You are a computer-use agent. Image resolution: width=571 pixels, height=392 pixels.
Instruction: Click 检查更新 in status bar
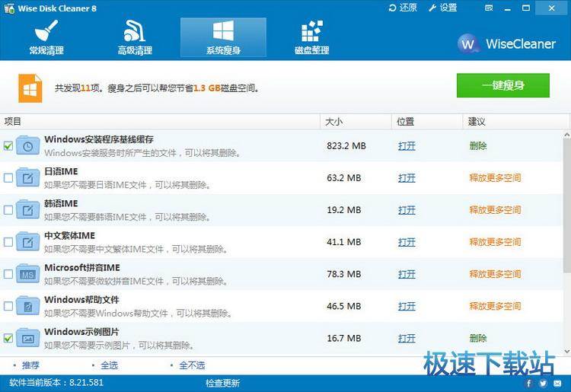(222, 383)
